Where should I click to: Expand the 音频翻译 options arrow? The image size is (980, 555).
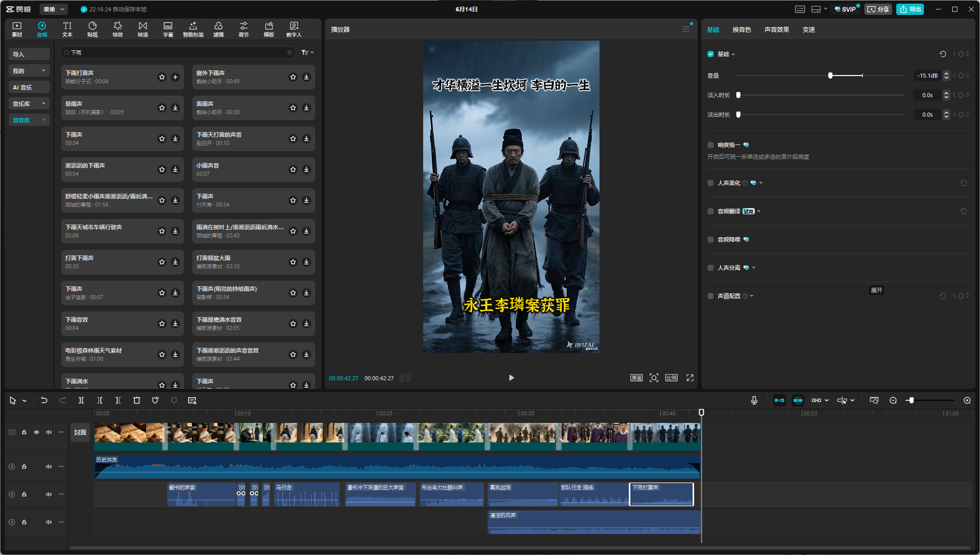click(x=759, y=211)
